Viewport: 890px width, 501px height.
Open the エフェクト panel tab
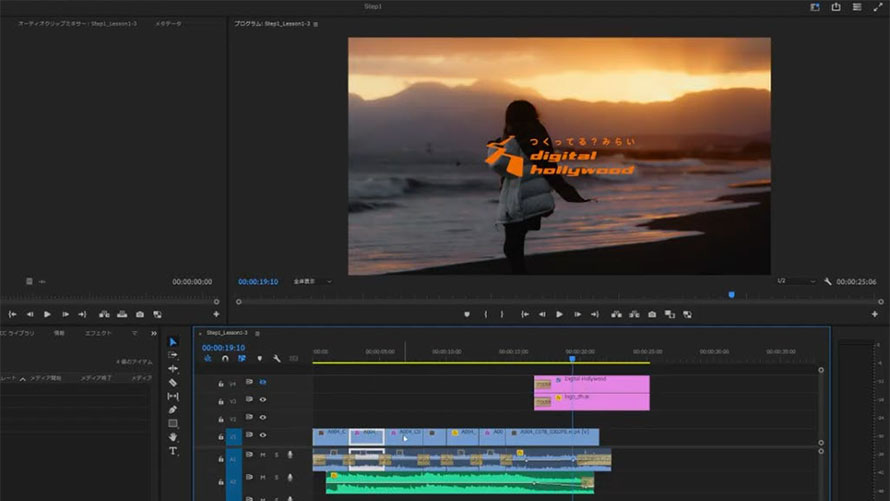pyautogui.click(x=98, y=333)
